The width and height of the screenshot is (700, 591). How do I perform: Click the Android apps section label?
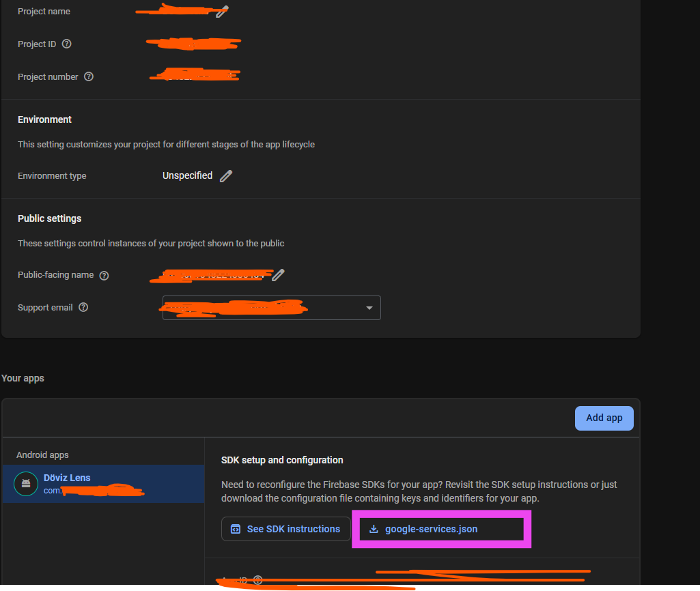42,455
